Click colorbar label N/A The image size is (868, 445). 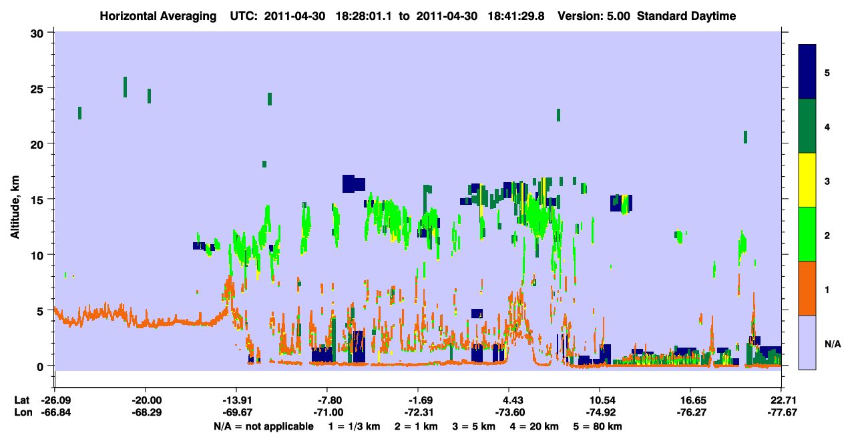(833, 344)
